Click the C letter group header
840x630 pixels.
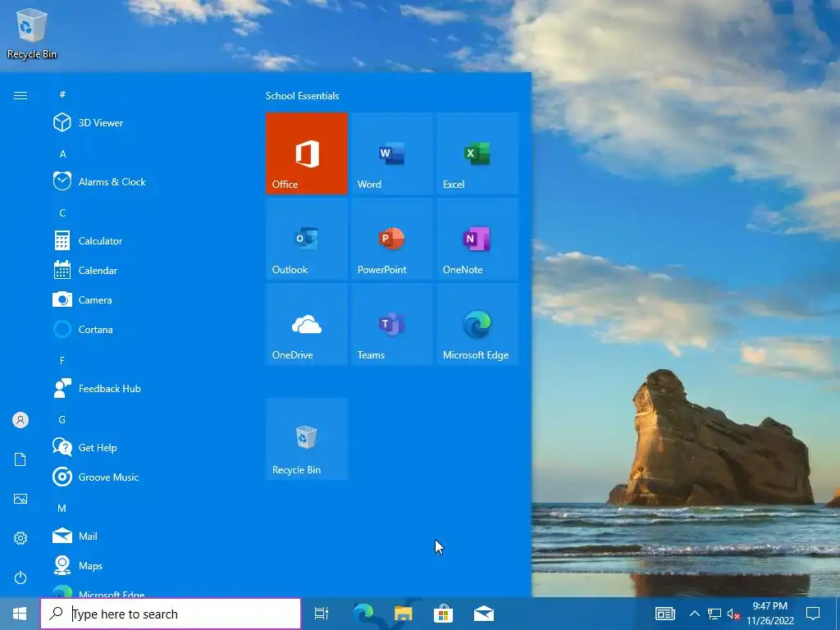pyautogui.click(x=62, y=212)
